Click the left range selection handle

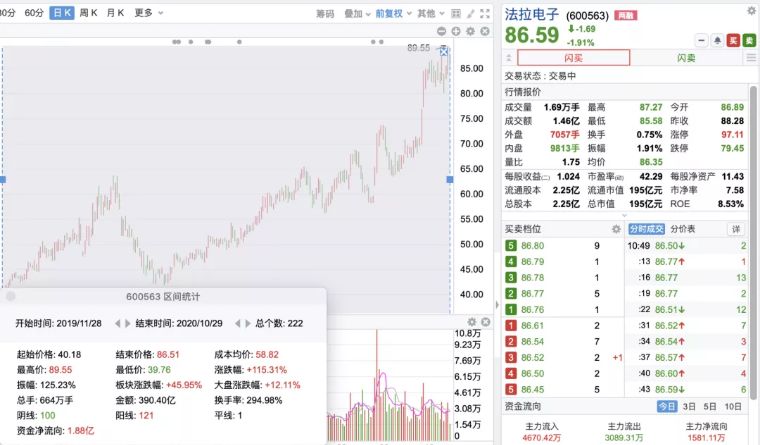(x=2, y=180)
